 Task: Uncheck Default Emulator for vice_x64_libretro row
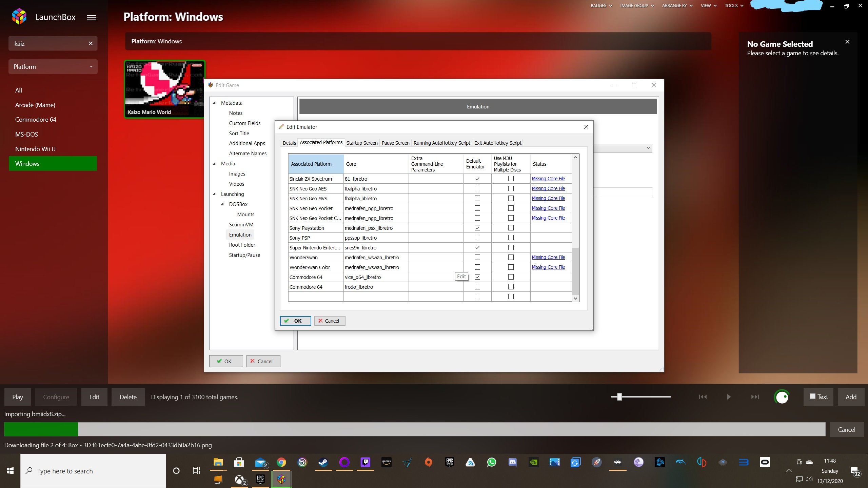pyautogui.click(x=477, y=277)
